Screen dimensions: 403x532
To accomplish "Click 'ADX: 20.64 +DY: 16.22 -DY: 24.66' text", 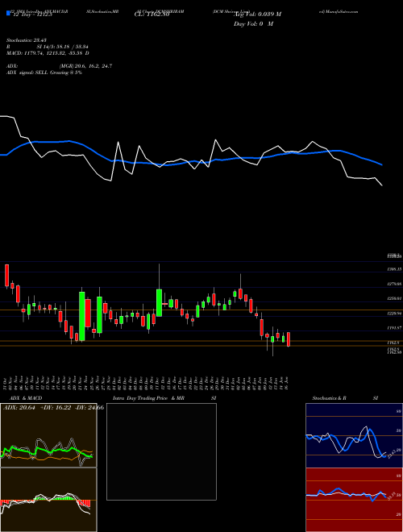I will click(53, 408).
